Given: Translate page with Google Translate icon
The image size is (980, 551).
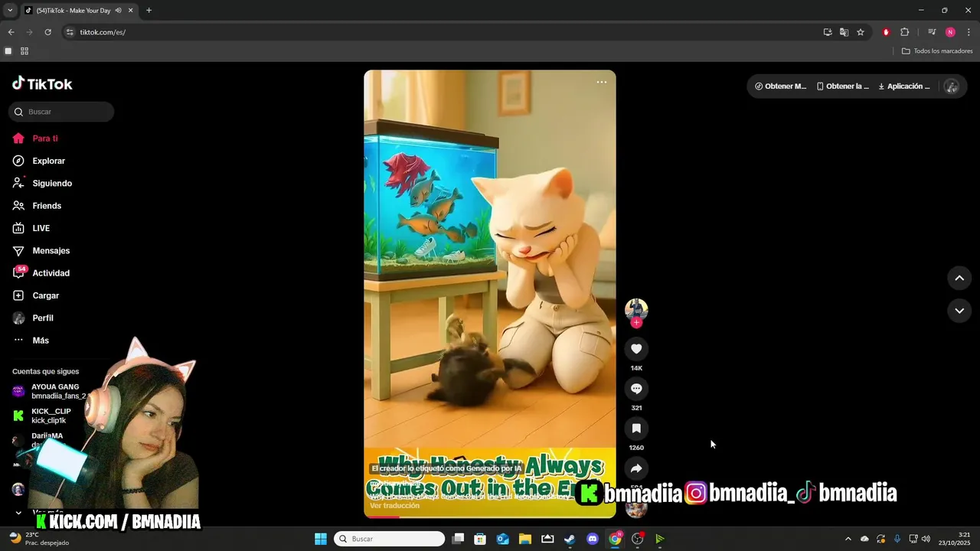Looking at the screenshot, I should tap(844, 32).
